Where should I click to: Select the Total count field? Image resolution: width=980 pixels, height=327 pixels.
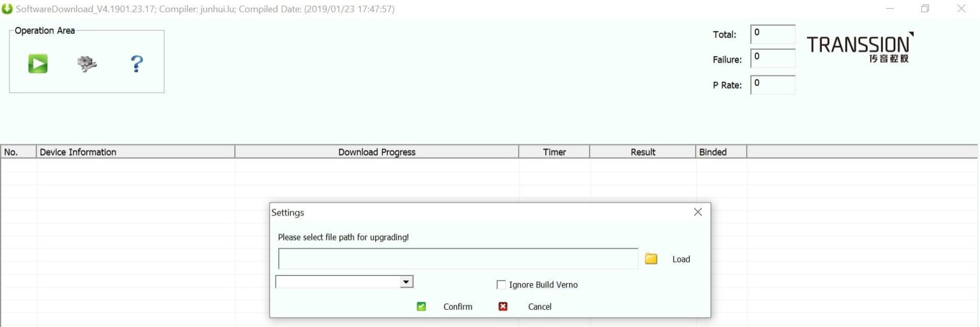773,34
